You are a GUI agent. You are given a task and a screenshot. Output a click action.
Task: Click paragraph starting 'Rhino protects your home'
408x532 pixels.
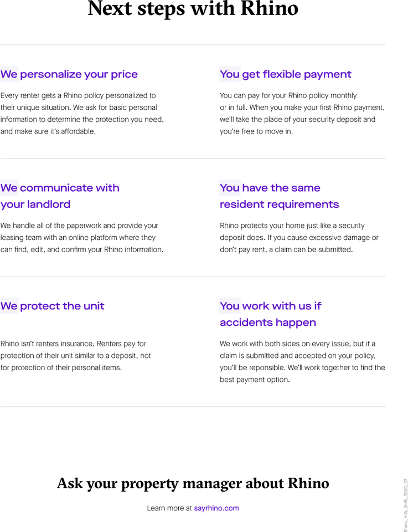point(299,238)
